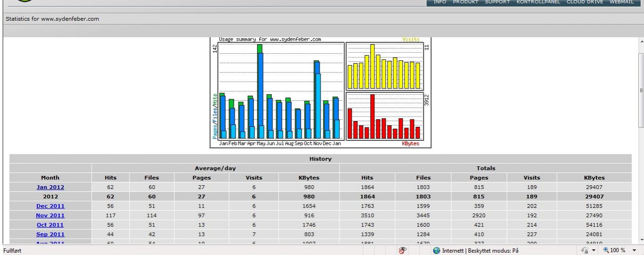Open the KONTROLLPANEL menu item
The width and height of the screenshot is (644, 255).
[538, 2]
